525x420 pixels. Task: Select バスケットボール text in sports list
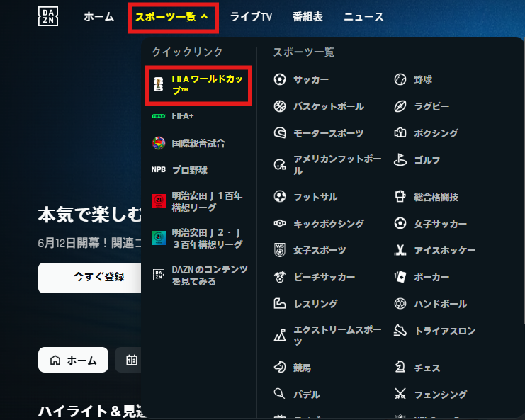click(329, 106)
